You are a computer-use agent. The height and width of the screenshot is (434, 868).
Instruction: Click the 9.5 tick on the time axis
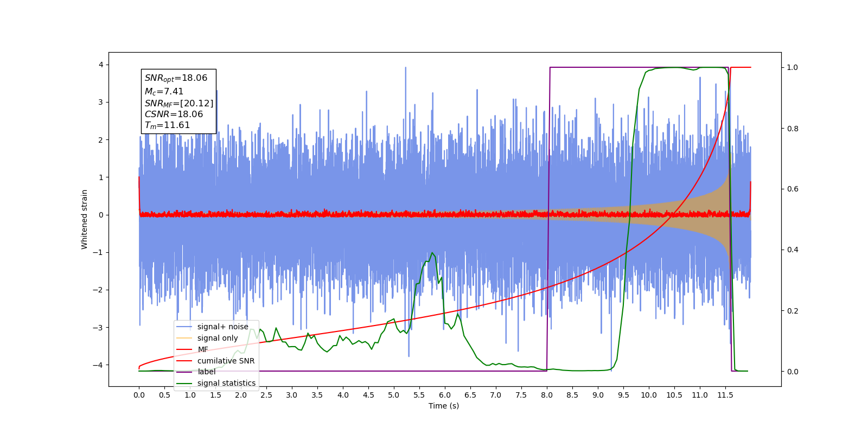[x=623, y=395]
